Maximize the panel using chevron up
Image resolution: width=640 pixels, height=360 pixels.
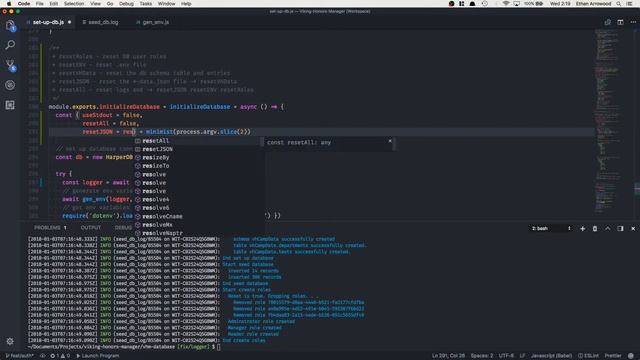point(607,229)
